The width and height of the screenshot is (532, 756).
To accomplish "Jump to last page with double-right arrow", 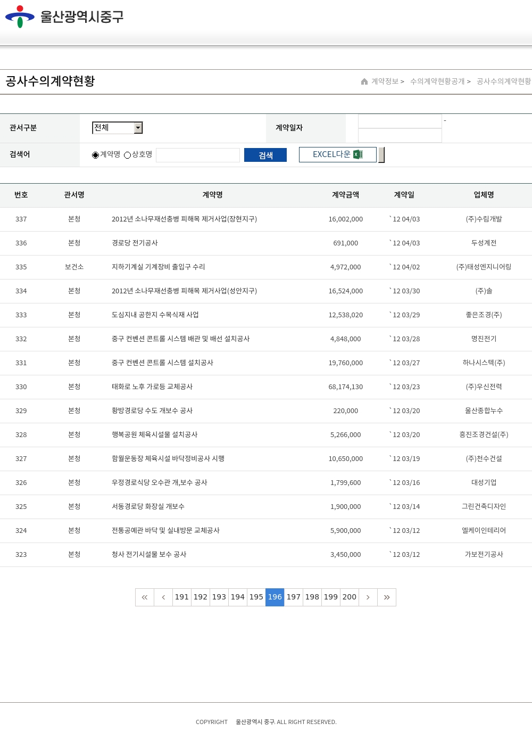I will click(387, 597).
